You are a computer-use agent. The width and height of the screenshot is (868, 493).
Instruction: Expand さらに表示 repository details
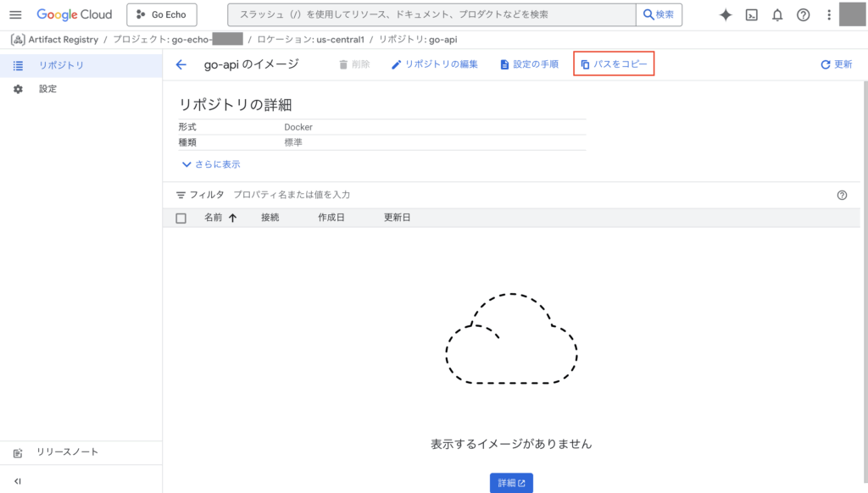[x=211, y=164]
